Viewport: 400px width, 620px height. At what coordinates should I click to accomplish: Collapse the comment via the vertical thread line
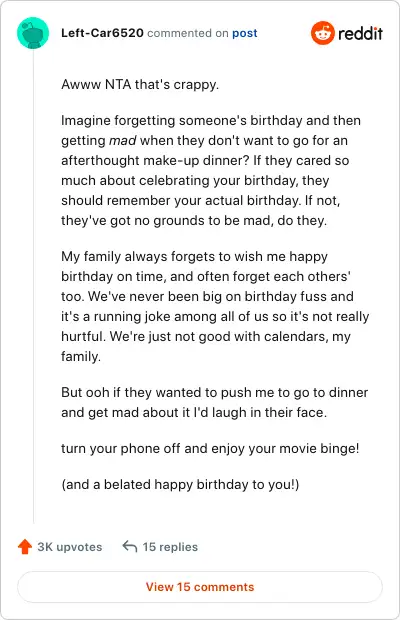coord(33,287)
